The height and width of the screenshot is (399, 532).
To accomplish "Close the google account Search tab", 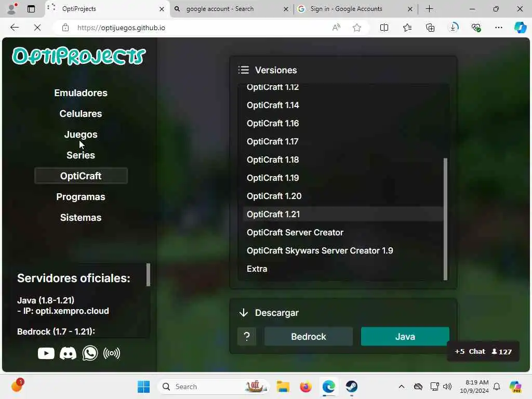I will tap(286, 9).
